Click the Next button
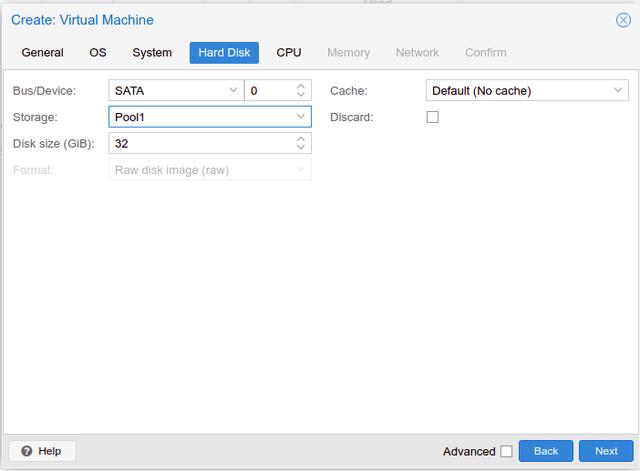This screenshot has height=471, width=640. coord(606,451)
